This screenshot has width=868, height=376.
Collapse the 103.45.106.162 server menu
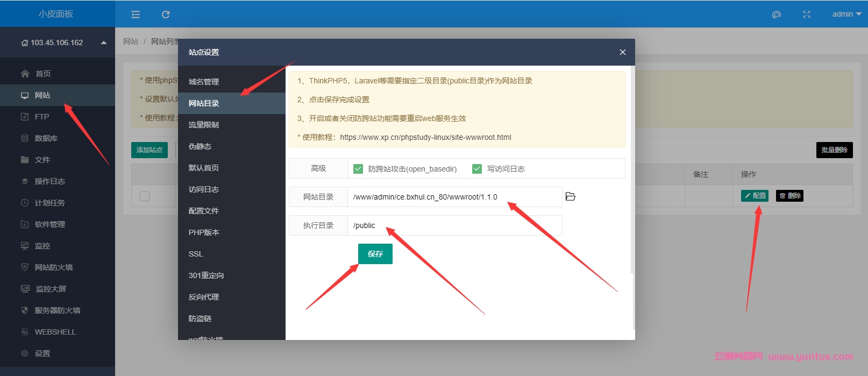click(103, 42)
